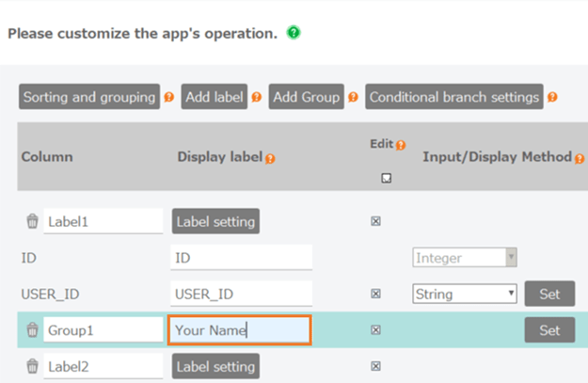Delete the Group1 row using trash icon
This screenshot has height=383, width=588.
pos(32,330)
